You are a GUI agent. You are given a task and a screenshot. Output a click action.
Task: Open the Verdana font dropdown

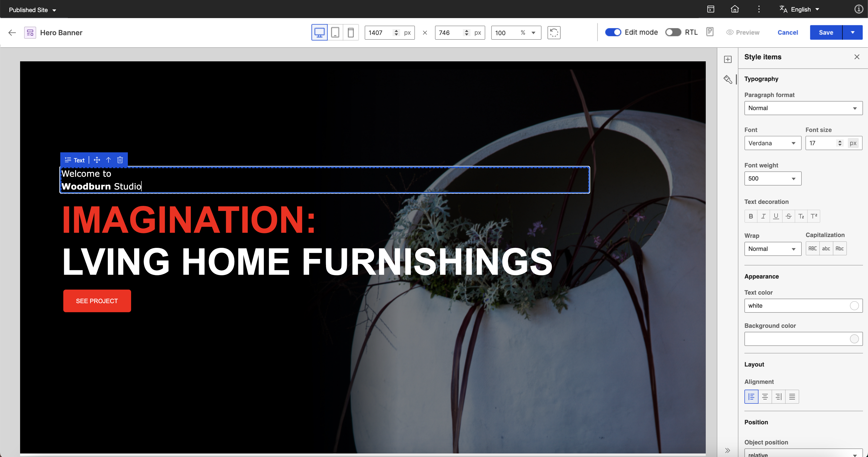773,143
